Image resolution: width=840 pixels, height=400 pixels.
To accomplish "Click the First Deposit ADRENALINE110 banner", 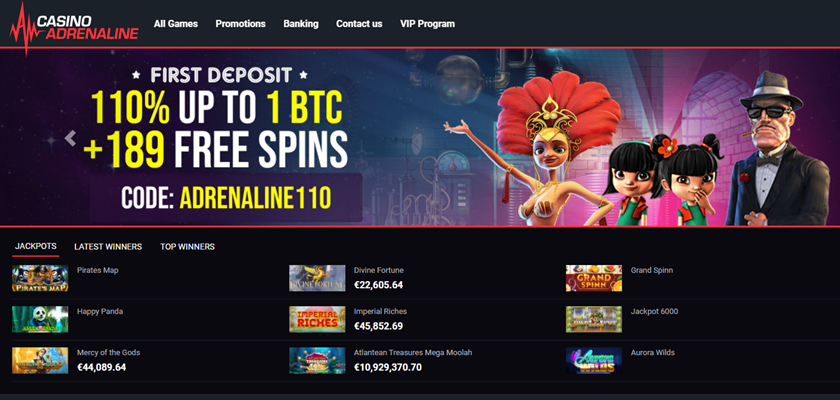I will pyautogui.click(x=420, y=137).
